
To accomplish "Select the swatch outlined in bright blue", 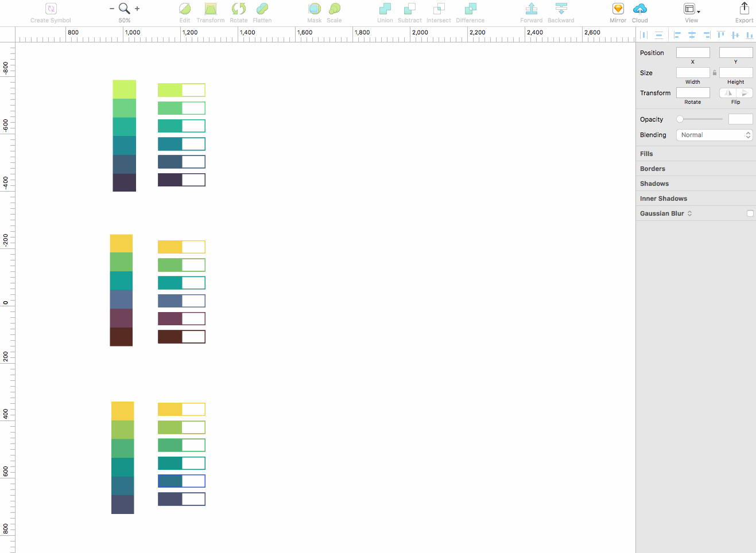I will (x=181, y=481).
